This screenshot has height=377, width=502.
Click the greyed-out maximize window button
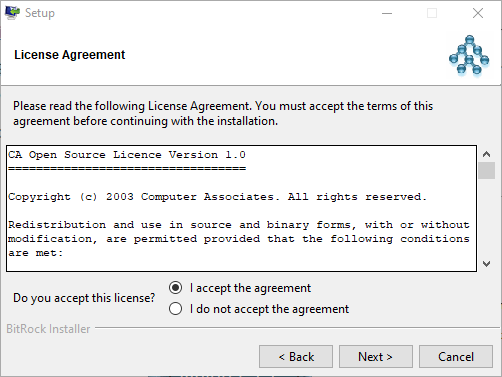(x=432, y=13)
